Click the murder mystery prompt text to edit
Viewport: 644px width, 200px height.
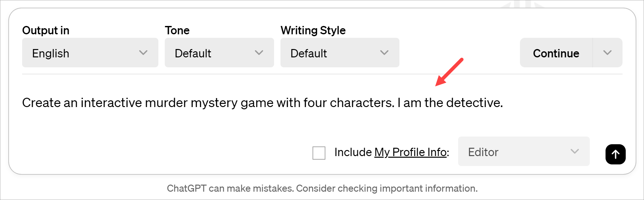[262, 103]
